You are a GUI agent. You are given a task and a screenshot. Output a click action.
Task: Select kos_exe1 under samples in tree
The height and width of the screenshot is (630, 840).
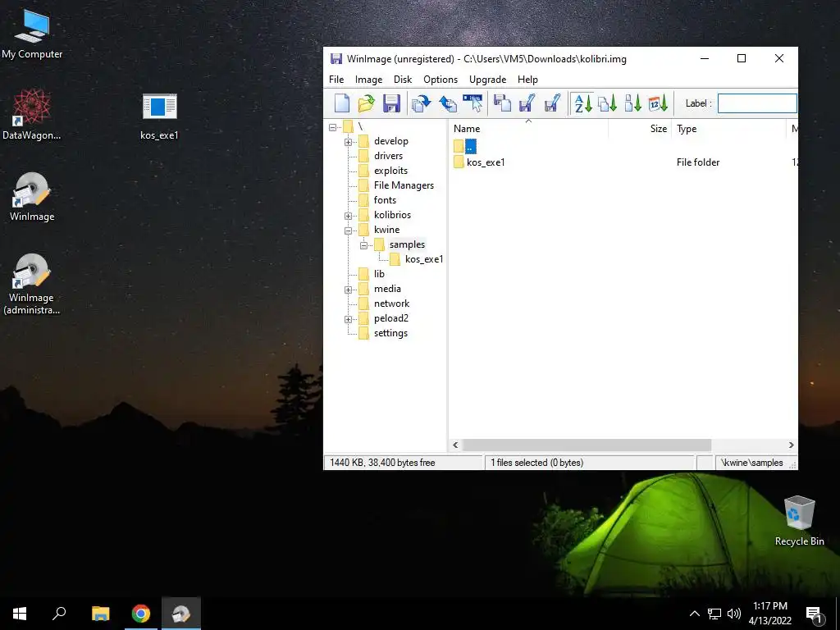tap(424, 259)
